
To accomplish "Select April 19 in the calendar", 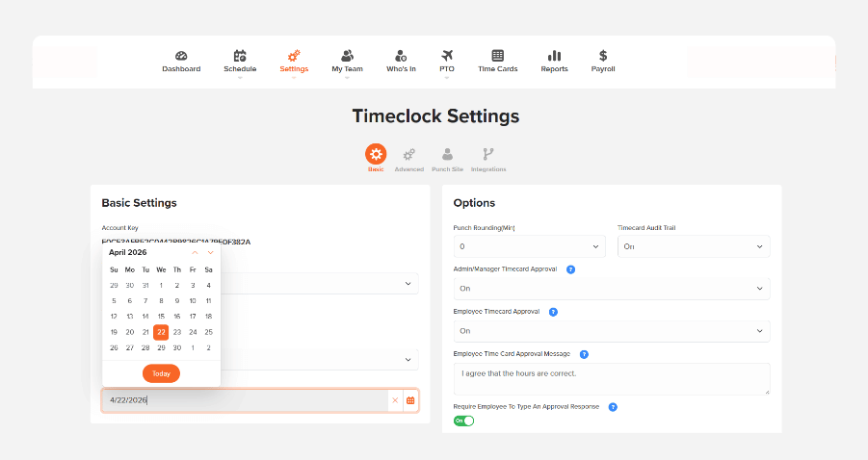I will 114,332.
